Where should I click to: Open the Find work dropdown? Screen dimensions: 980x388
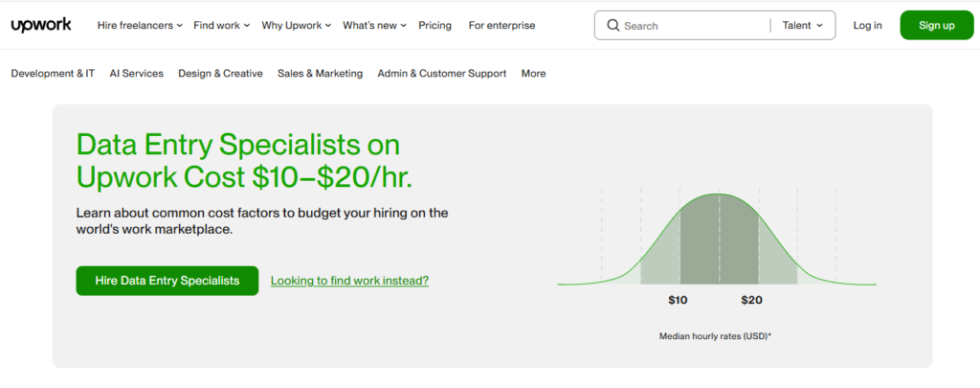(221, 26)
